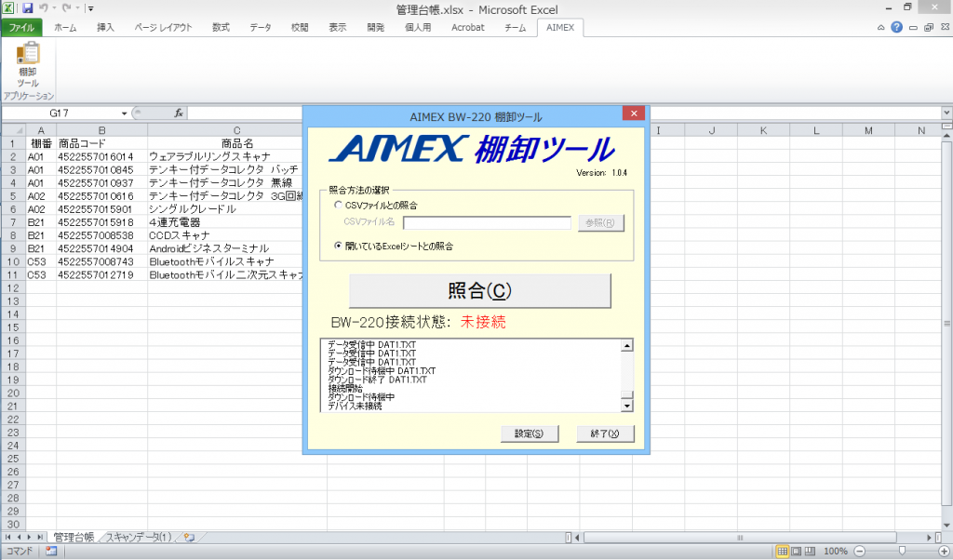Viewport: 953px width, 560px height.
Task: Close the AIMEX BW-220 棚卸ツール dialog
Action: coord(633,113)
